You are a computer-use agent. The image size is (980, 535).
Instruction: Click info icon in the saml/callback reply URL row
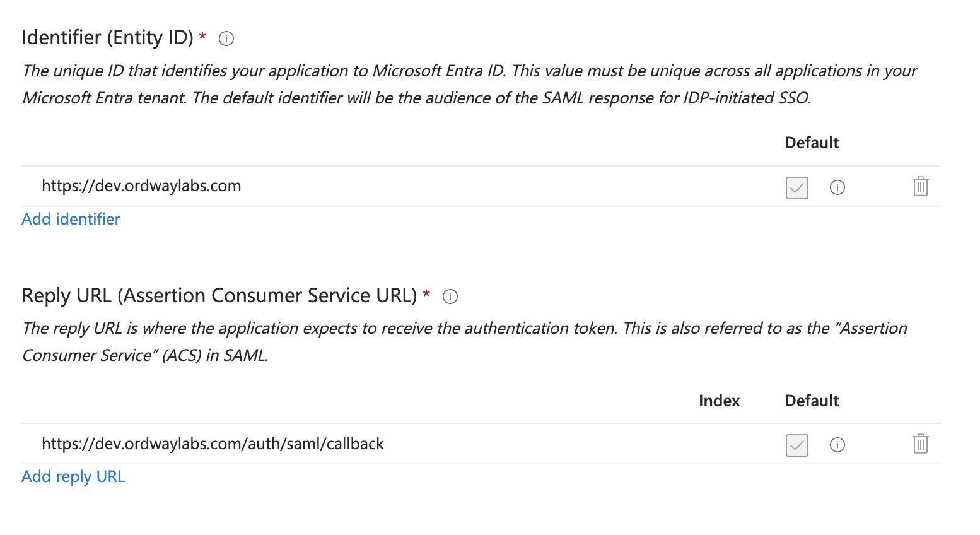(x=837, y=445)
